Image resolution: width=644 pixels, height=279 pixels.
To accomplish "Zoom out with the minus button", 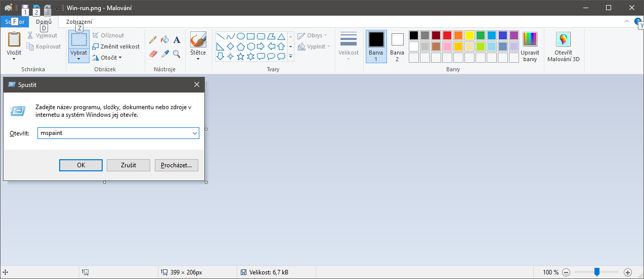I will pyautogui.click(x=566, y=272).
